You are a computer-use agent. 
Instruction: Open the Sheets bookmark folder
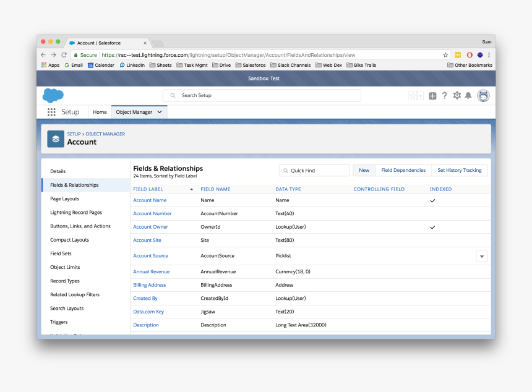tap(160, 65)
